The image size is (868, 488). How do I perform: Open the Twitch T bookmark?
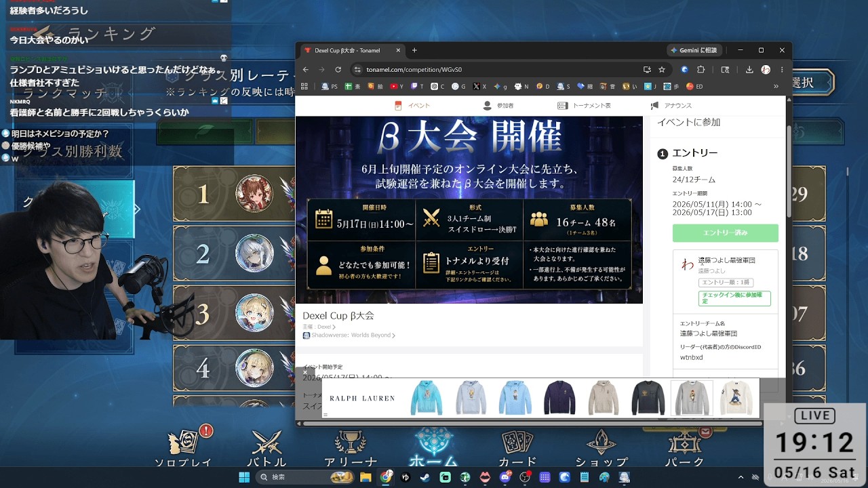(x=417, y=86)
